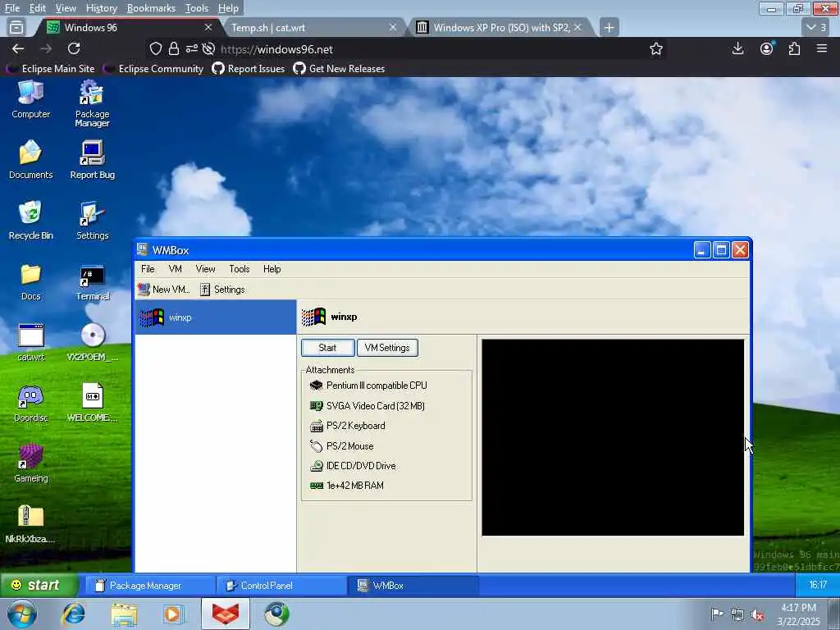
Task: Open Get New Releases bookmark
Action: [339, 69]
